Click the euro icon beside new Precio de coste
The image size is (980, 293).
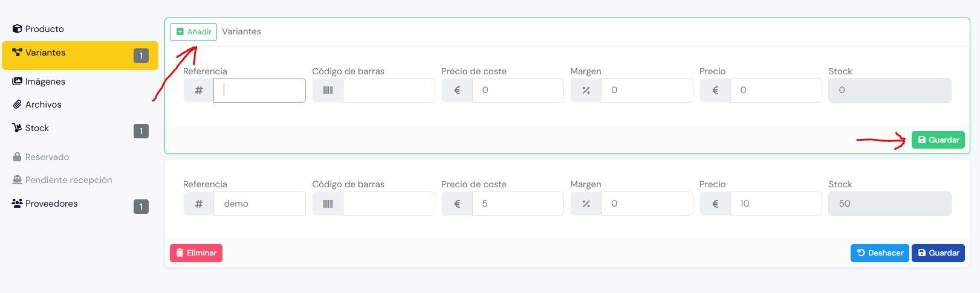pos(457,90)
